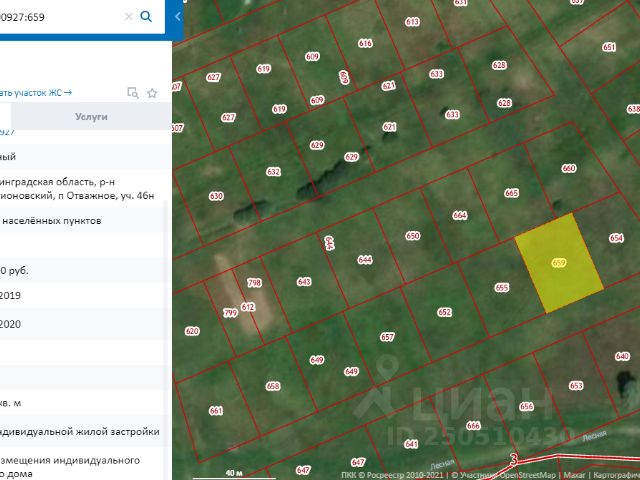
Task: Select the highlighted yellow parcel 659
Action: click(559, 262)
